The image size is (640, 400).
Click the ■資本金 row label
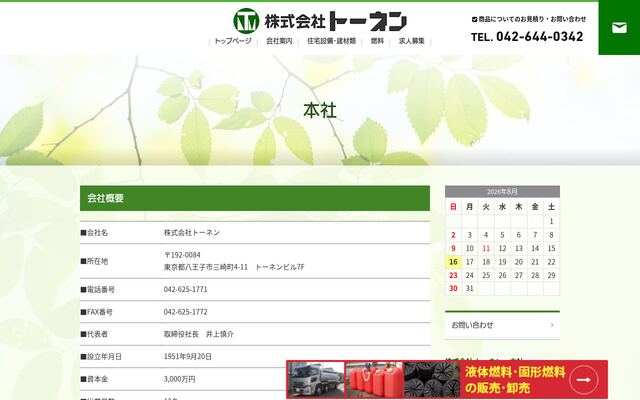pos(94,379)
